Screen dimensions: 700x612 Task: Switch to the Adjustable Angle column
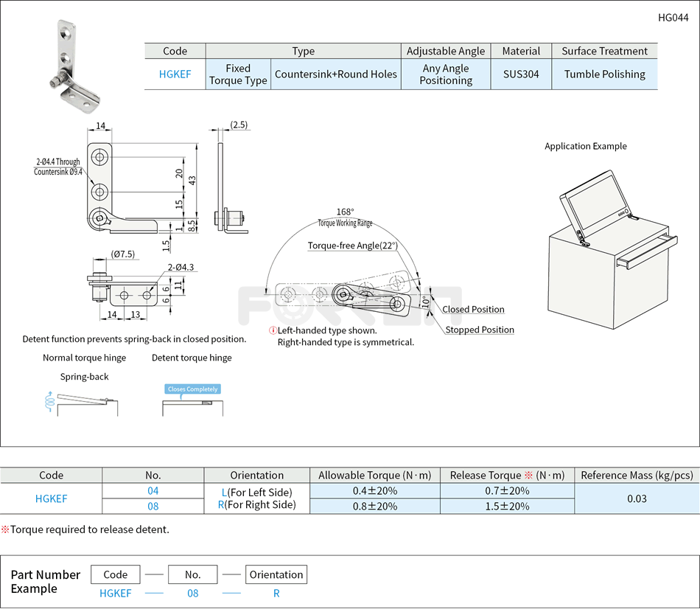446,51
